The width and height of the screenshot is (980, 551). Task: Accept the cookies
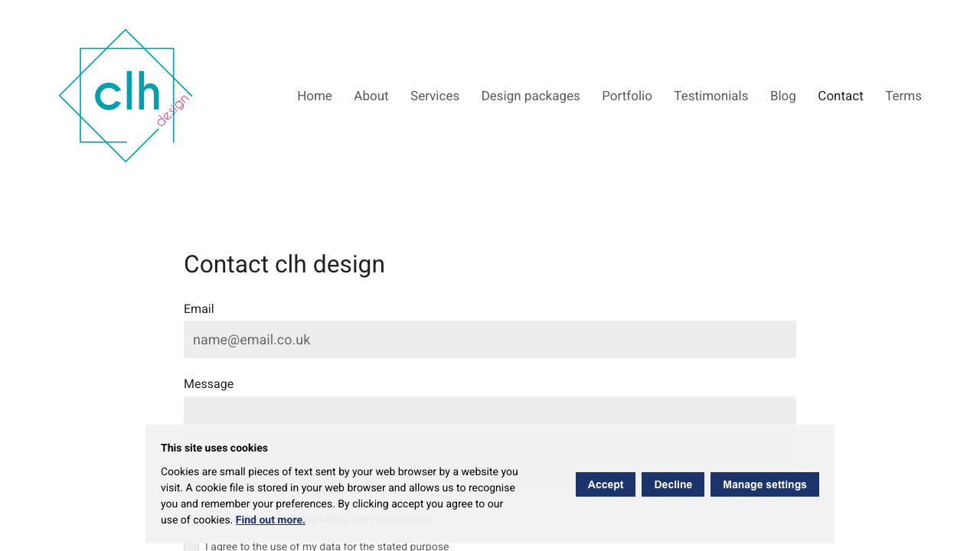605,484
